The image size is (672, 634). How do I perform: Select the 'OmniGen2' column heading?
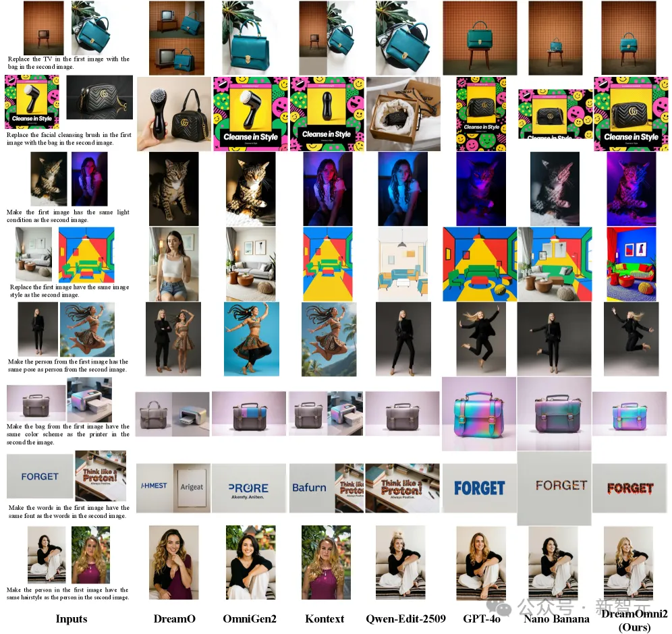click(249, 618)
